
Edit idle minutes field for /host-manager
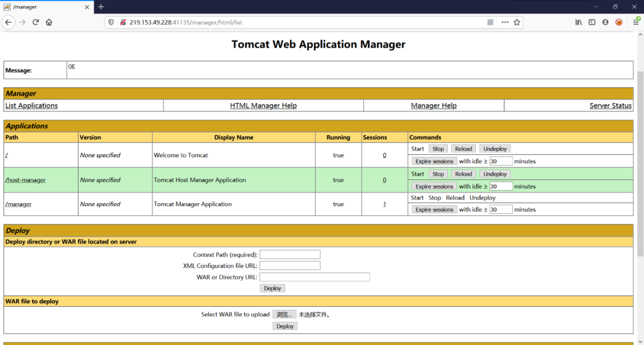501,187
